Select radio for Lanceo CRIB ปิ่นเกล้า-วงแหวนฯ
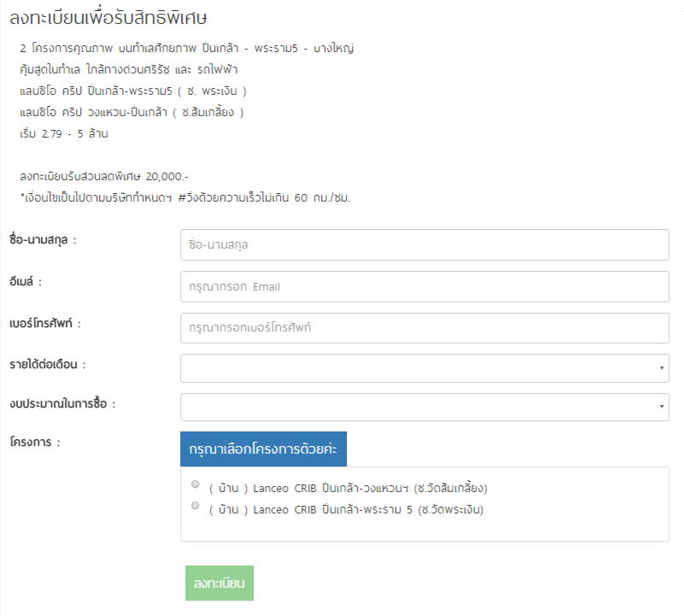The width and height of the screenshot is (684, 616). click(x=196, y=484)
